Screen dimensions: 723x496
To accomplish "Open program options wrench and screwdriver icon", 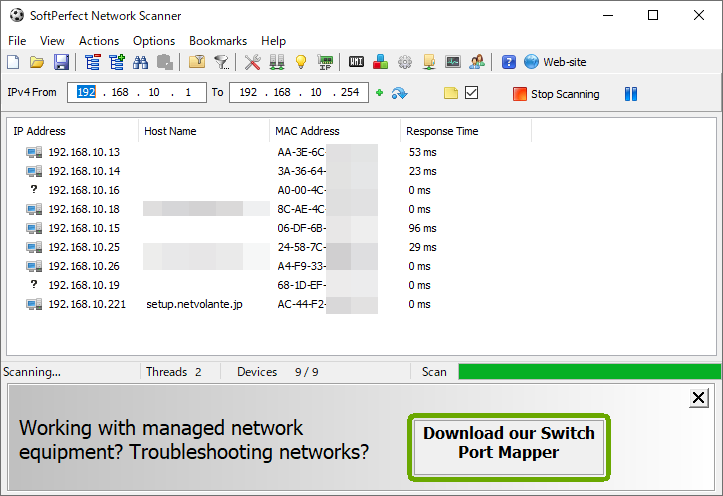I will coord(253,62).
